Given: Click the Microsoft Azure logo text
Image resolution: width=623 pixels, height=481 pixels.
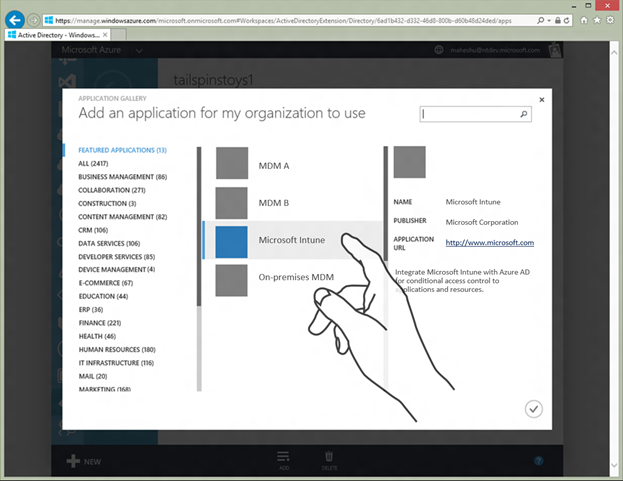Looking at the screenshot, I should click(x=91, y=50).
